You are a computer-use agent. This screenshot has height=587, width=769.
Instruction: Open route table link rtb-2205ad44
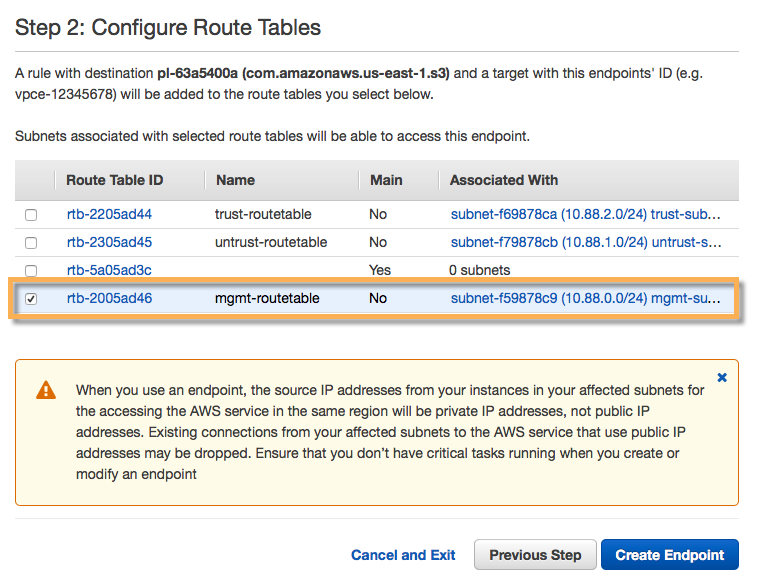click(x=109, y=214)
